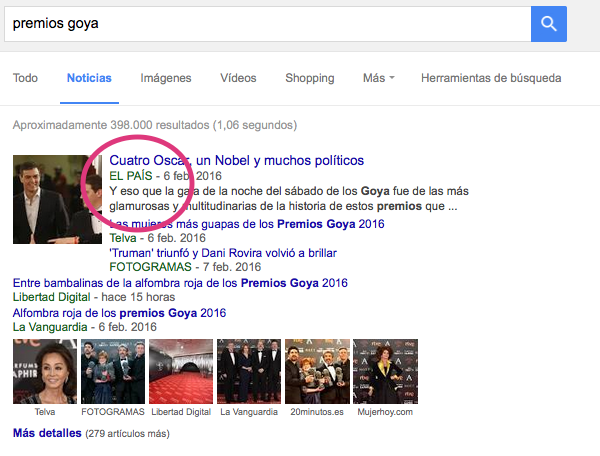Click the EL PAÍS article photo thumbnail
The width and height of the screenshot is (600, 456).
(57, 199)
